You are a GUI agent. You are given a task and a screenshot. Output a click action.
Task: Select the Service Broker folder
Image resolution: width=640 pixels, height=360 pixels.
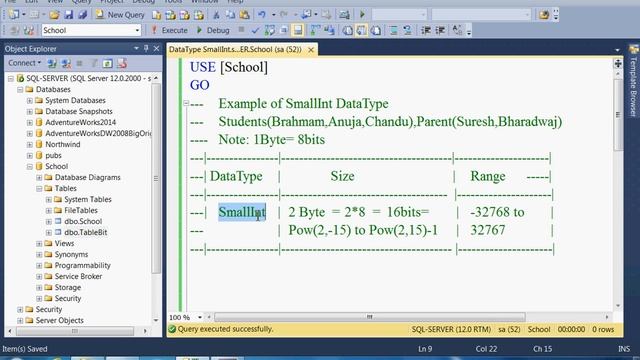pyautogui.click(x=78, y=277)
